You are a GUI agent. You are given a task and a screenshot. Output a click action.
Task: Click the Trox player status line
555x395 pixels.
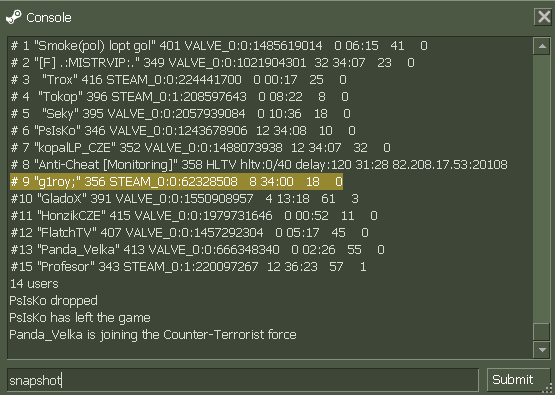178,80
